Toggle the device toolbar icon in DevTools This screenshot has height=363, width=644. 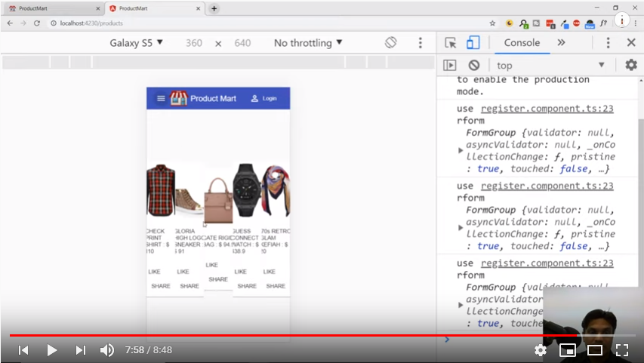pyautogui.click(x=473, y=43)
